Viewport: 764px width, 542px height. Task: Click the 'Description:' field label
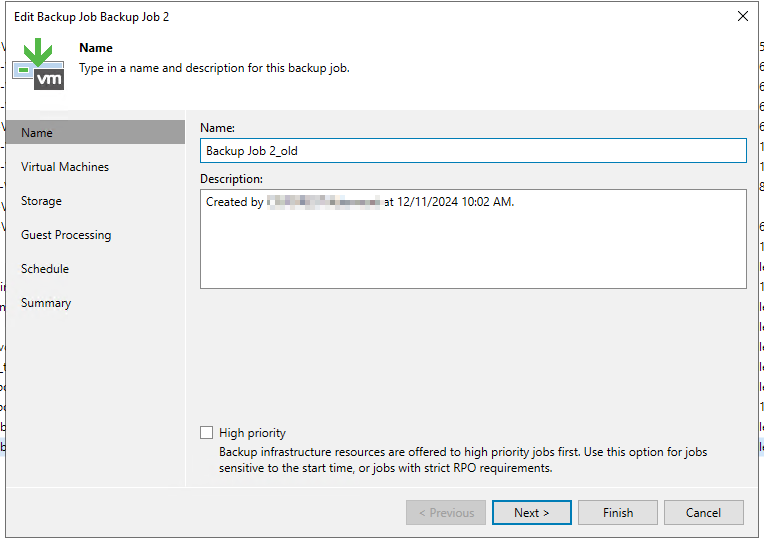(x=231, y=179)
